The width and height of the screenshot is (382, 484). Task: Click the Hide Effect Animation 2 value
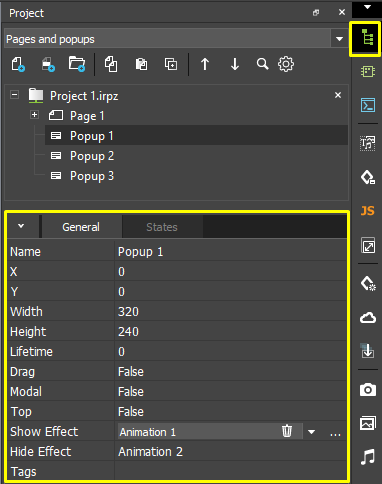pos(231,452)
